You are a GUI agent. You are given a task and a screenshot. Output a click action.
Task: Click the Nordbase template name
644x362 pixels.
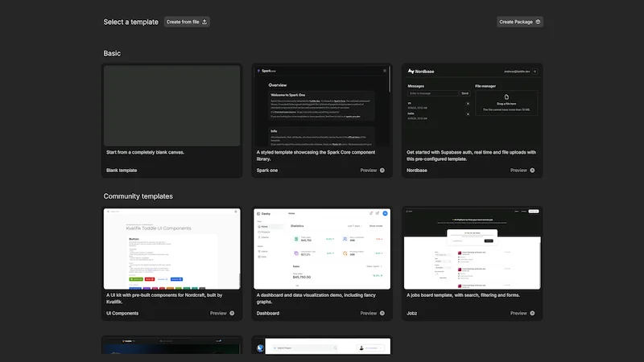click(x=417, y=171)
